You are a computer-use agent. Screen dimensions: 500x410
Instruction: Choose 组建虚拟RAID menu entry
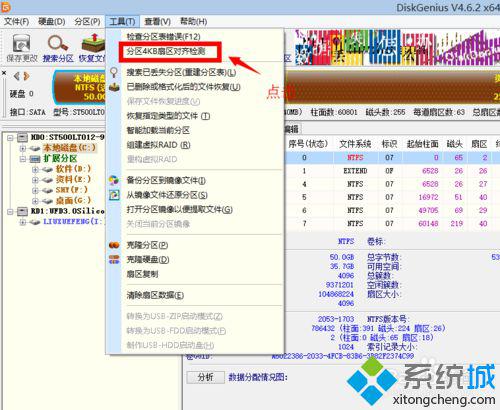pyautogui.click(x=159, y=145)
